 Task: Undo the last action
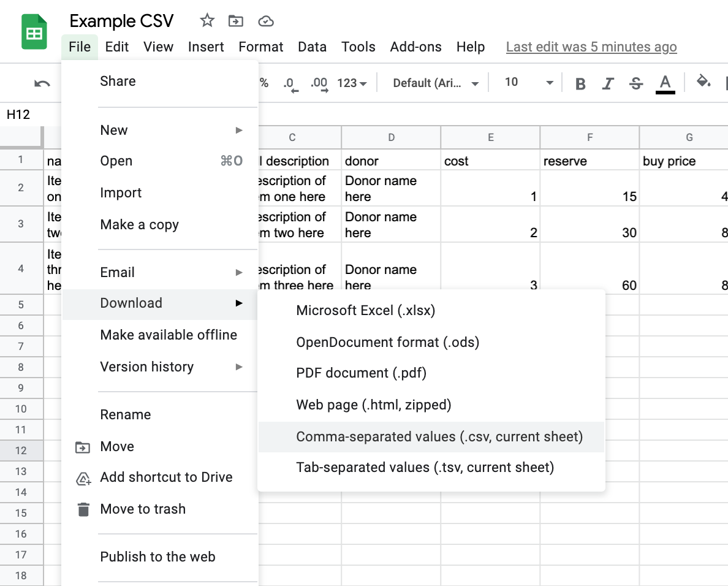point(42,83)
